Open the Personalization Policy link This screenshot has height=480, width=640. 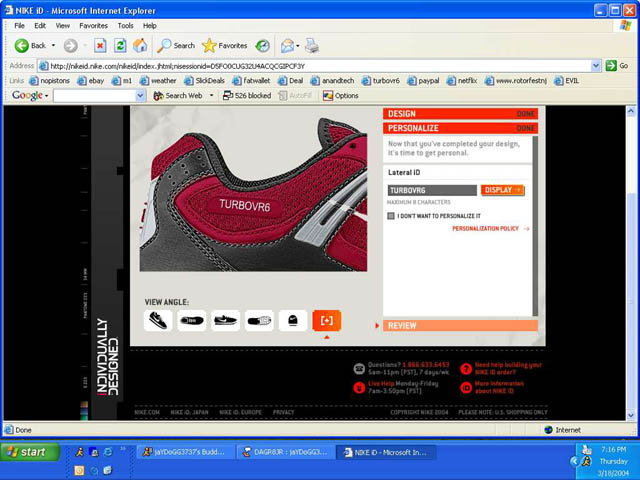tap(490, 229)
